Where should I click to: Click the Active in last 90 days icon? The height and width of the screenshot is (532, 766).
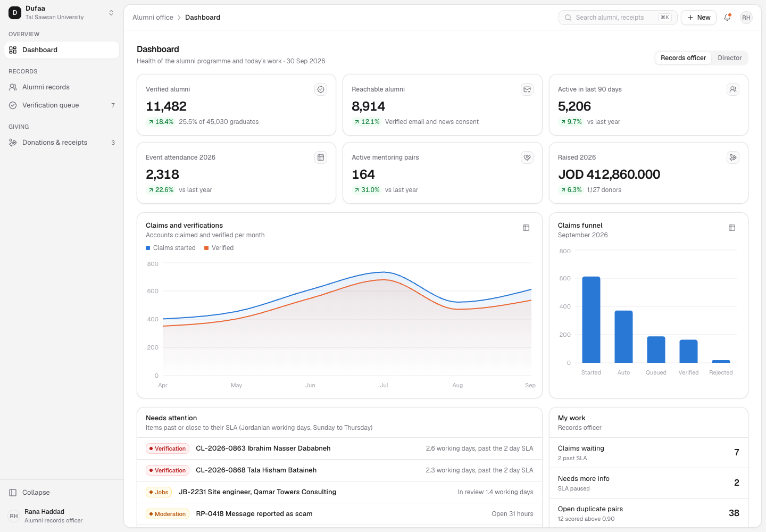[x=733, y=89]
